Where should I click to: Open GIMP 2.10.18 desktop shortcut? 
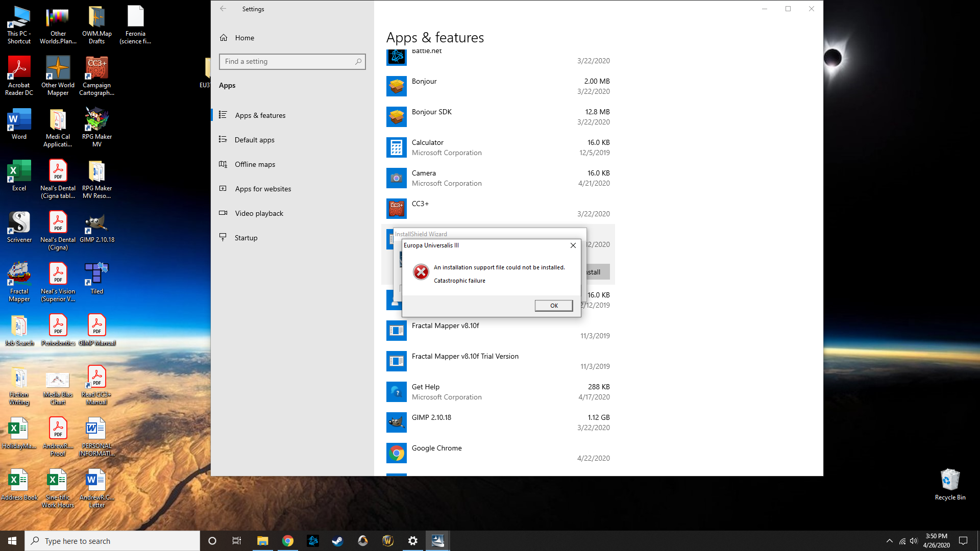pyautogui.click(x=96, y=227)
